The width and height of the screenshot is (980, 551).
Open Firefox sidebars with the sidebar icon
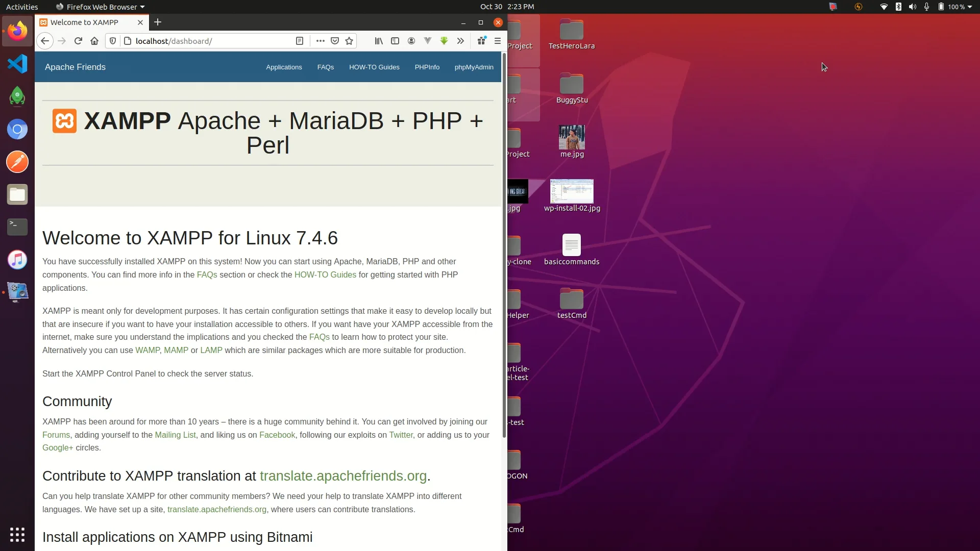[395, 41]
